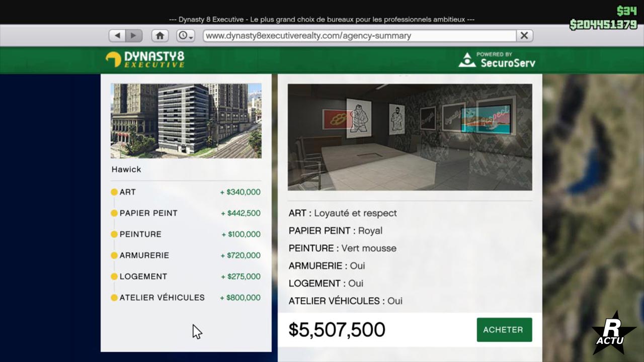Toggle the yellow dot next to ARMURERIE
The width and height of the screenshot is (644, 362).
114,255
